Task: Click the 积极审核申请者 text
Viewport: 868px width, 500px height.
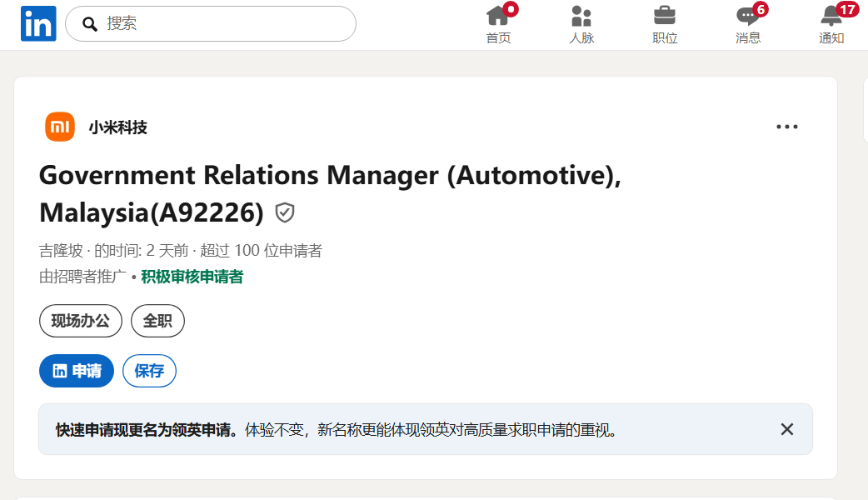Action: (x=192, y=277)
